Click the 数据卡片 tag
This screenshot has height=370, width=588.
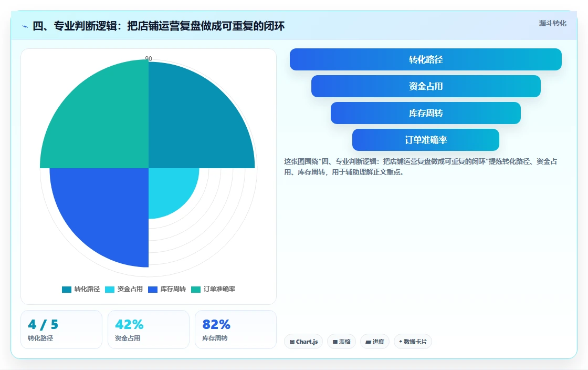[413, 342]
